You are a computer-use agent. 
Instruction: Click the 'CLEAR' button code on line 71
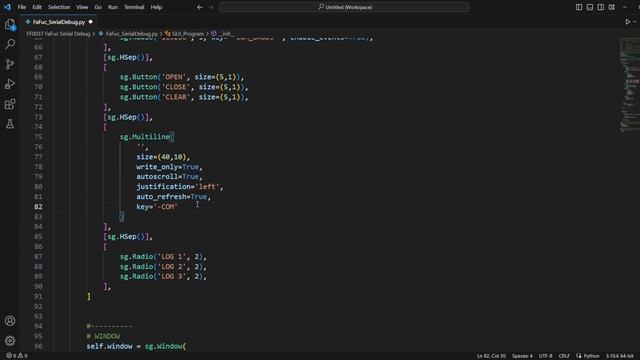tap(184, 97)
